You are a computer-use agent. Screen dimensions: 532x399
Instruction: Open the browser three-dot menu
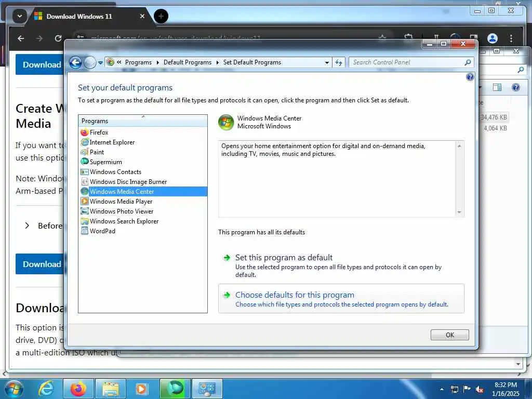coord(511,38)
